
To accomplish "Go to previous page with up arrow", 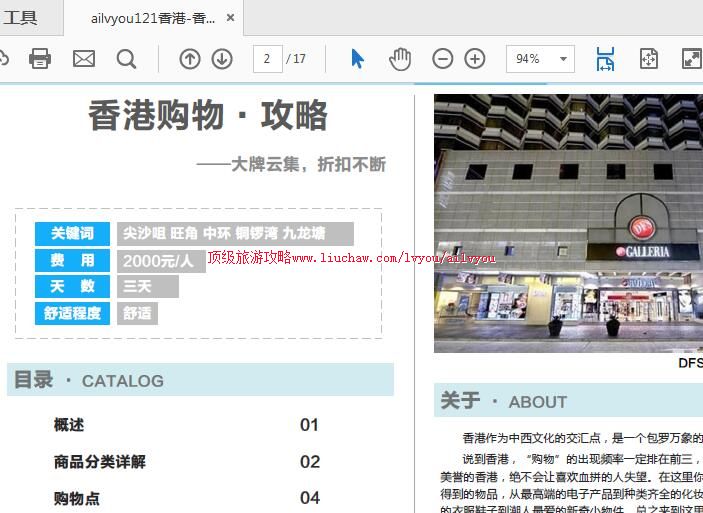I will click(190, 59).
